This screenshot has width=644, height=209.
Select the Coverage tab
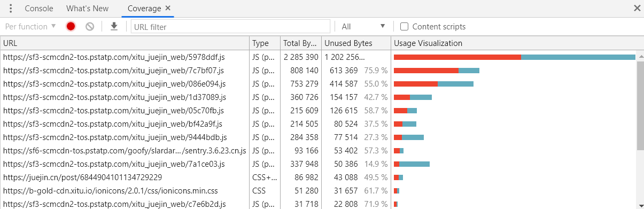[x=144, y=9]
